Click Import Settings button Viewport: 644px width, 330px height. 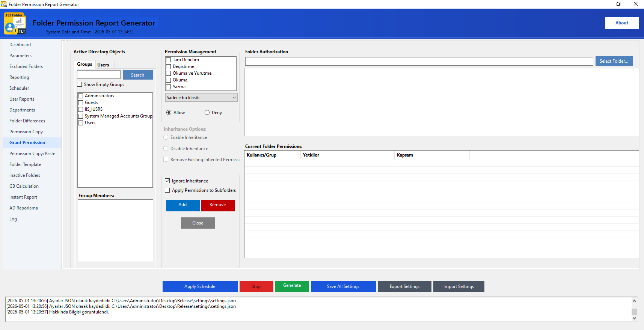pyautogui.click(x=458, y=286)
